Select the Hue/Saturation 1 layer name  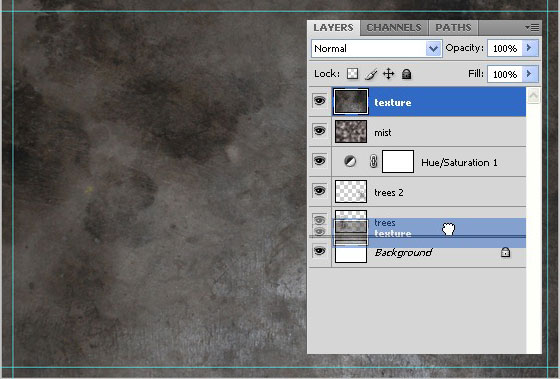459,163
